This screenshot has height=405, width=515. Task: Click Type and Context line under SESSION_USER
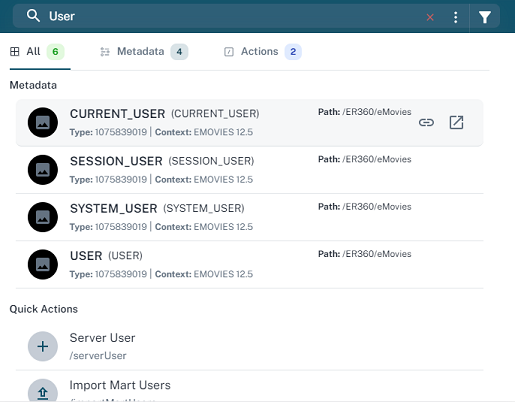click(161, 179)
